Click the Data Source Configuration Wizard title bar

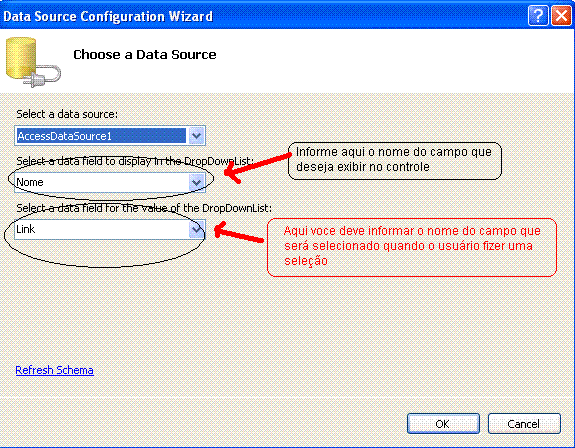coord(264,16)
